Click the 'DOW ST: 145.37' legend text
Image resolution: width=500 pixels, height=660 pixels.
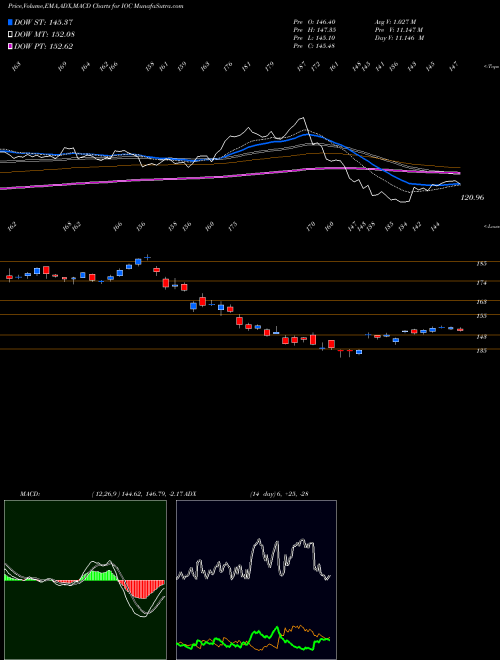44,22
